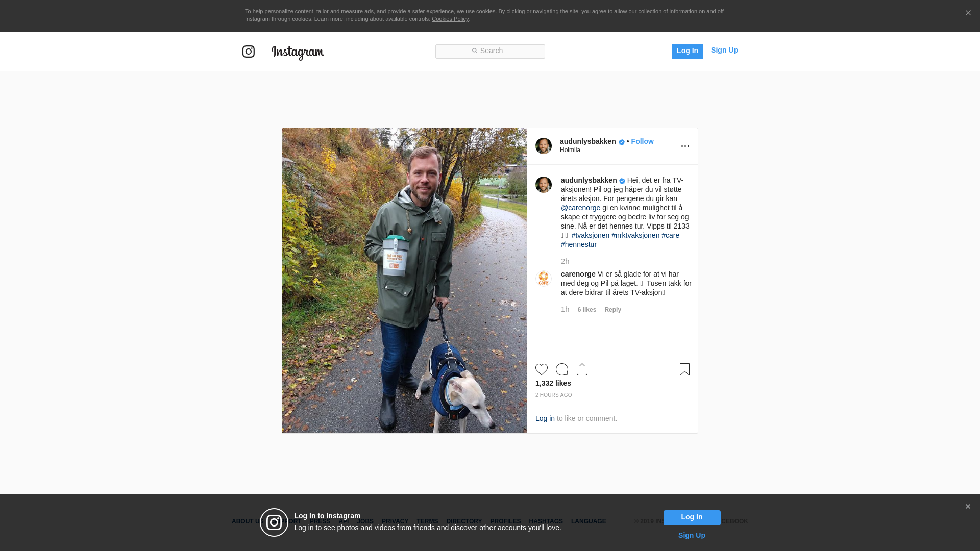Open the post more options menu
Image resolution: width=980 pixels, height=551 pixels.
point(685,146)
